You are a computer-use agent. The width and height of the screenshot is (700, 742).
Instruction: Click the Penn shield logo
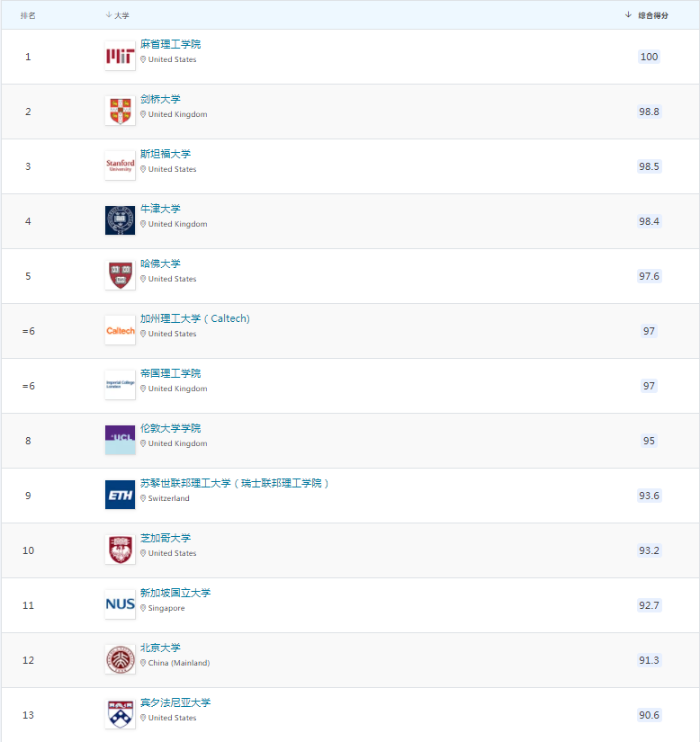121,714
